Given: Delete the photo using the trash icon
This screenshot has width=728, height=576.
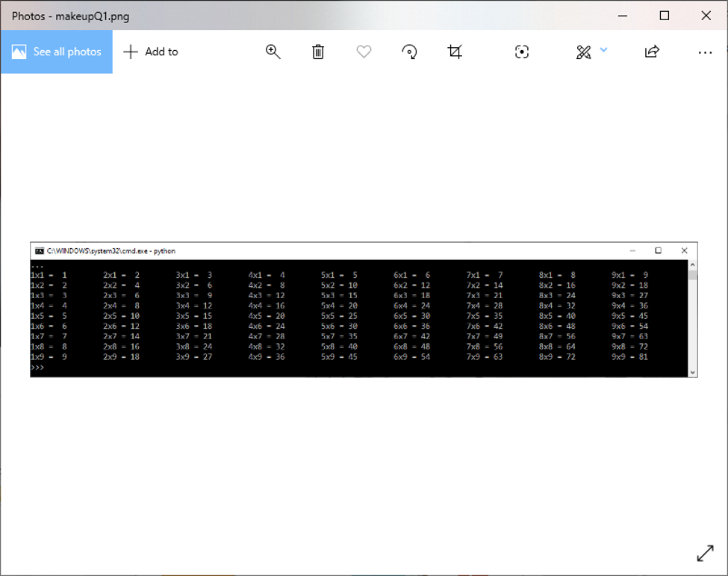Looking at the screenshot, I should [317, 52].
